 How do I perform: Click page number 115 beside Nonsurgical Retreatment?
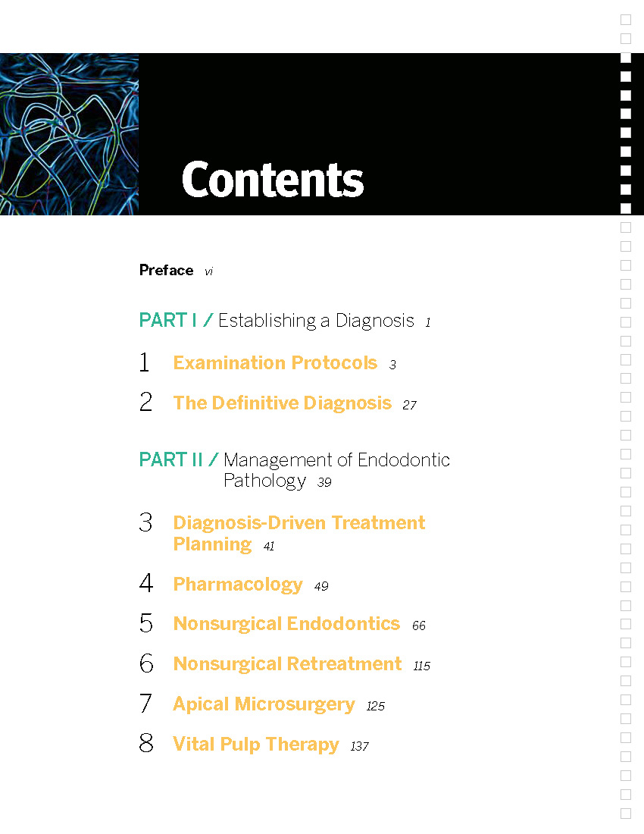[x=422, y=666]
